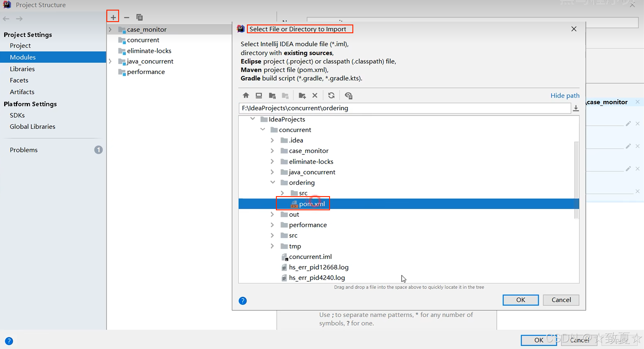Click the Project directory toolbar icon
The image size is (644, 349).
(x=272, y=95)
